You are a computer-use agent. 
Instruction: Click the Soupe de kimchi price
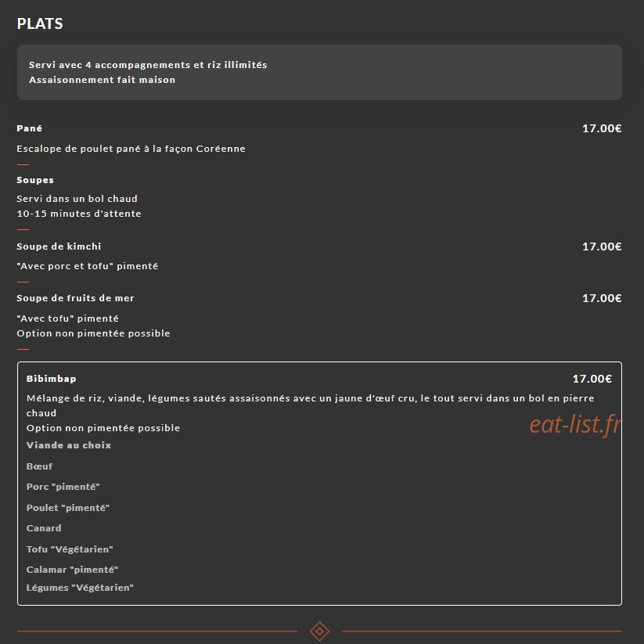coord(602,246)
